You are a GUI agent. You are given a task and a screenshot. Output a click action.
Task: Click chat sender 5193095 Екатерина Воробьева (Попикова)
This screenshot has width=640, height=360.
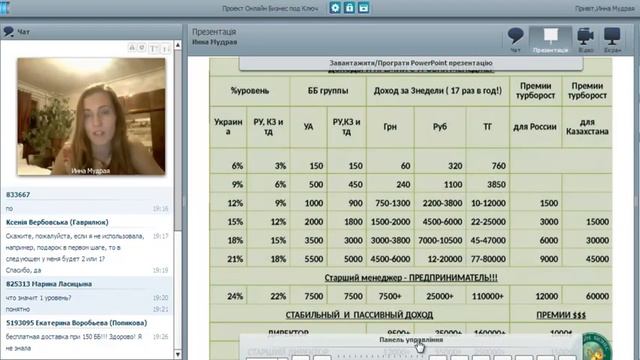tap(76, 323)
